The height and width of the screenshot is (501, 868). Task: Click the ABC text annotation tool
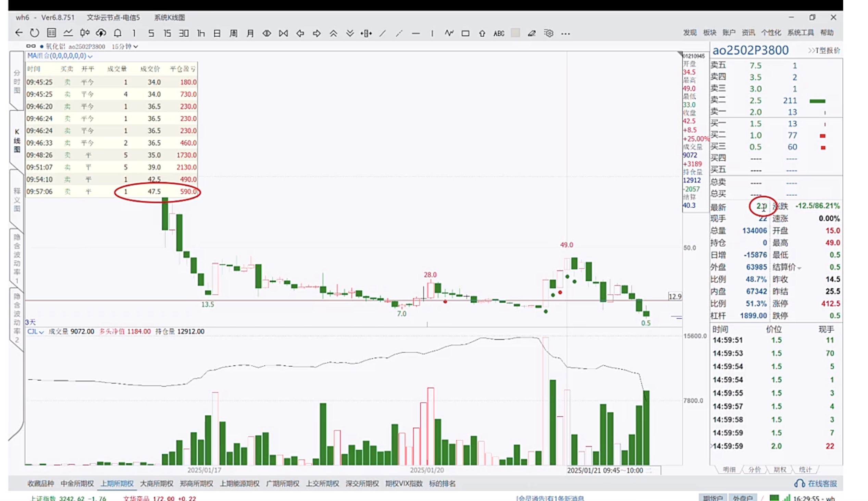(499, 33)
